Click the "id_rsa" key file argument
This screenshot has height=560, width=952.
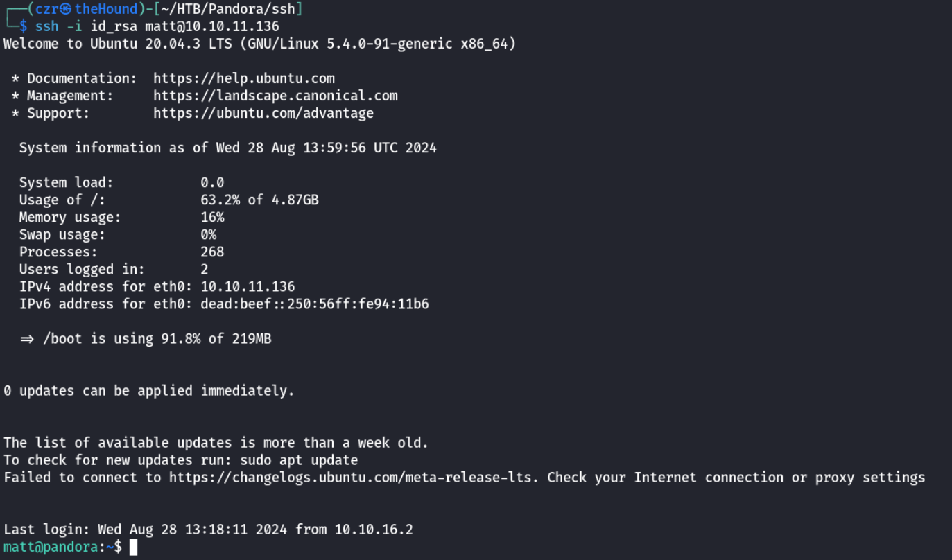pyautogui.click(x=114, y=26)
